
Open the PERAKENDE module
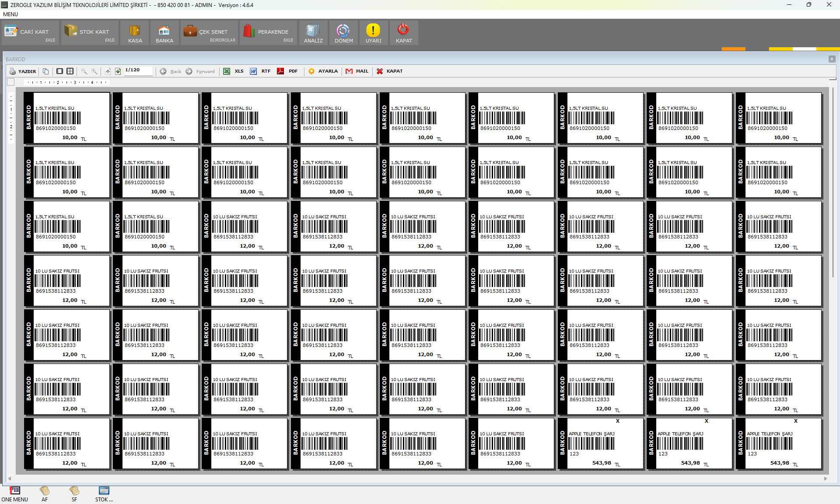click(x=269, y=32)
